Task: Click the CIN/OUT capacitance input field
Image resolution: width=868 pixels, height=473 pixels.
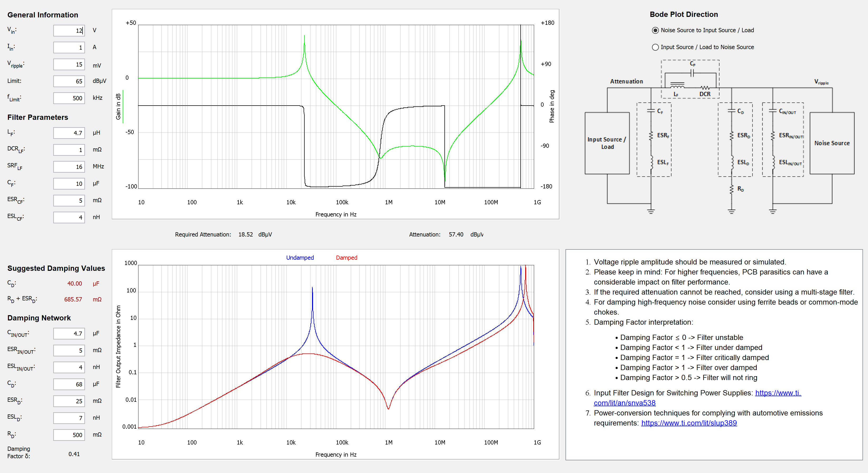Action: click(69, 333)
